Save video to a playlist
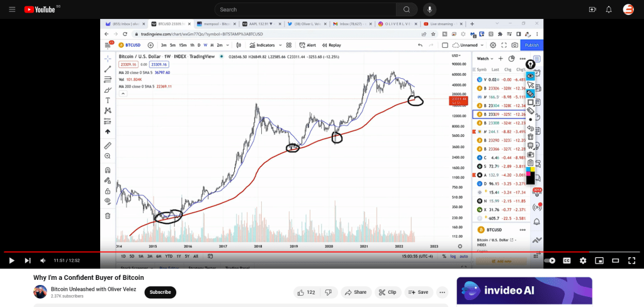The width and height of the screenshot is (644, 307). click(419, 293)
